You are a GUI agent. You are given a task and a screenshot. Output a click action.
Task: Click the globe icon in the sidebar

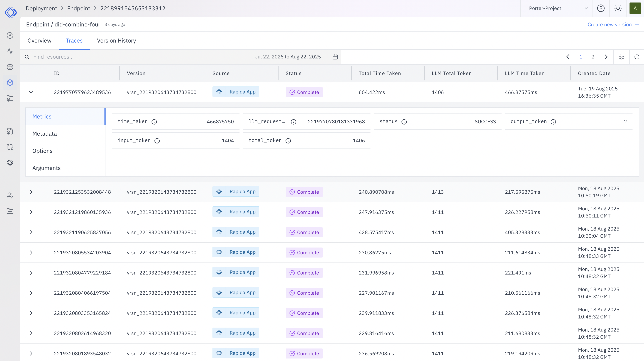point(10,67)
